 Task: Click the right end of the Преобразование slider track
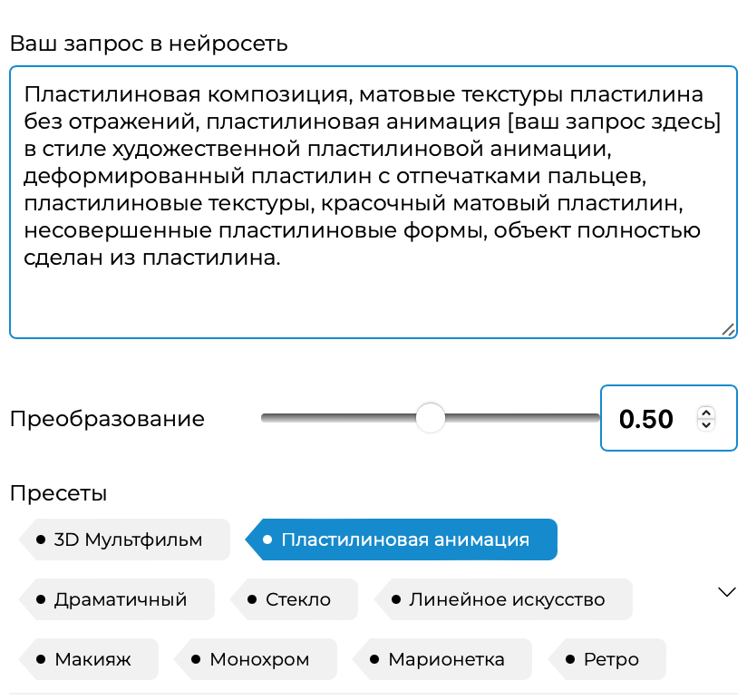pos(594,418)
